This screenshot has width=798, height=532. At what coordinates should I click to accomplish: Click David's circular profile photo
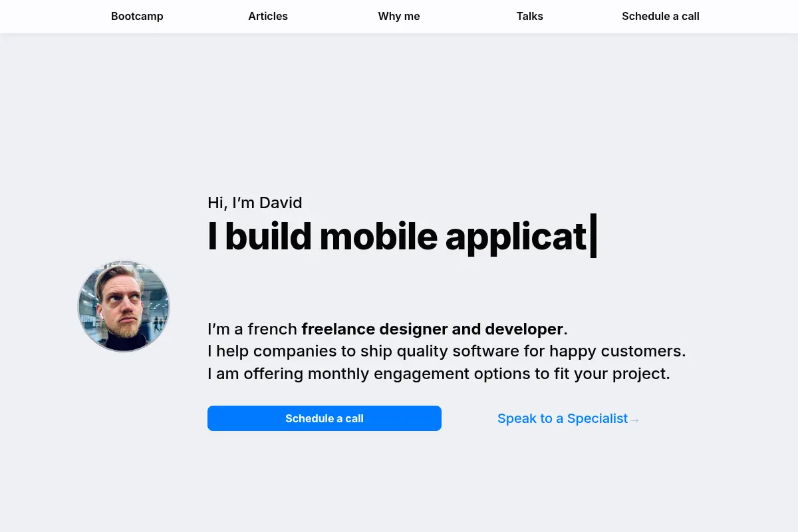pyautogui.click(x=124, y=307)
